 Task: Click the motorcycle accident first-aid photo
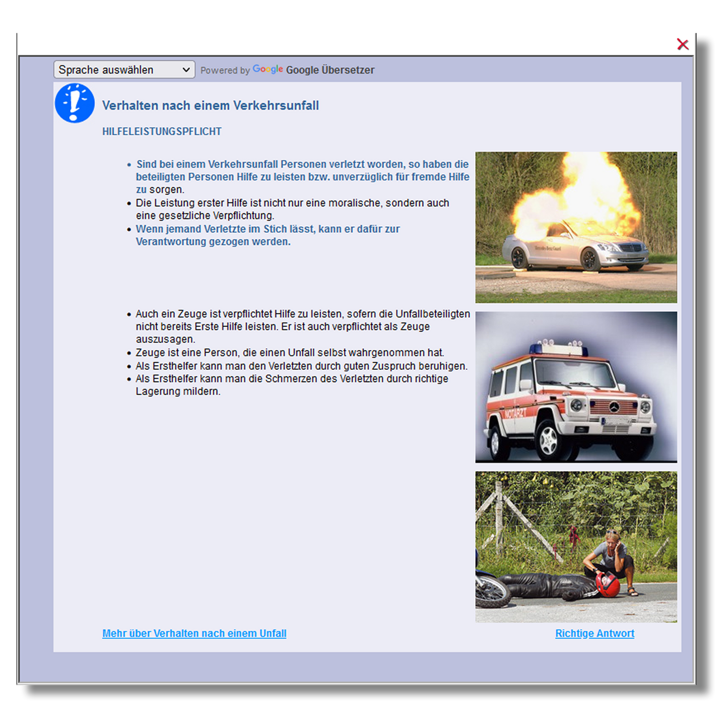click(576, 547)
